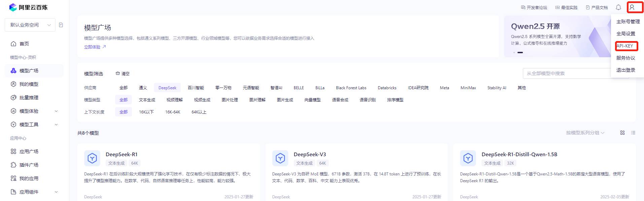Filter context length 16K-64K
Image resolution: width=644 pixels, height=201 pixels.
(x=173, y=112)
